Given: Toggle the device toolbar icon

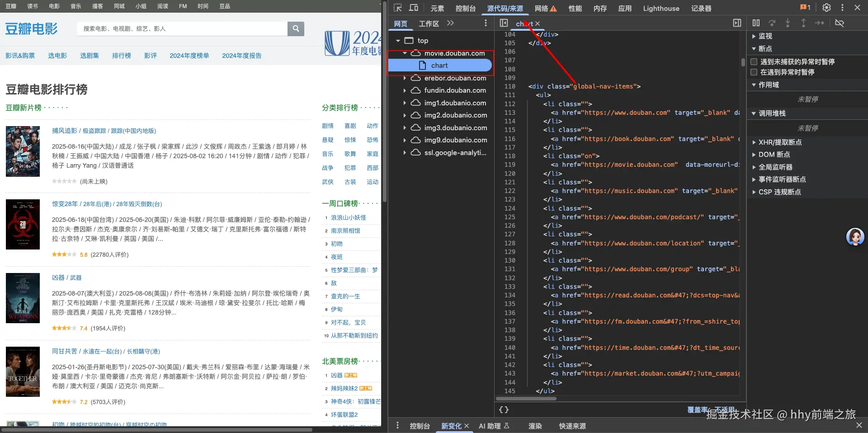Looking at the screenshot, I should pos(414,8).
